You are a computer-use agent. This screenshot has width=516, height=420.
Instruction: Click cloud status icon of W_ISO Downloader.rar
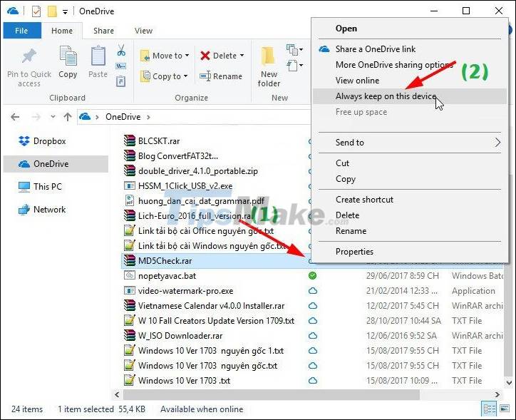point(313,336)
